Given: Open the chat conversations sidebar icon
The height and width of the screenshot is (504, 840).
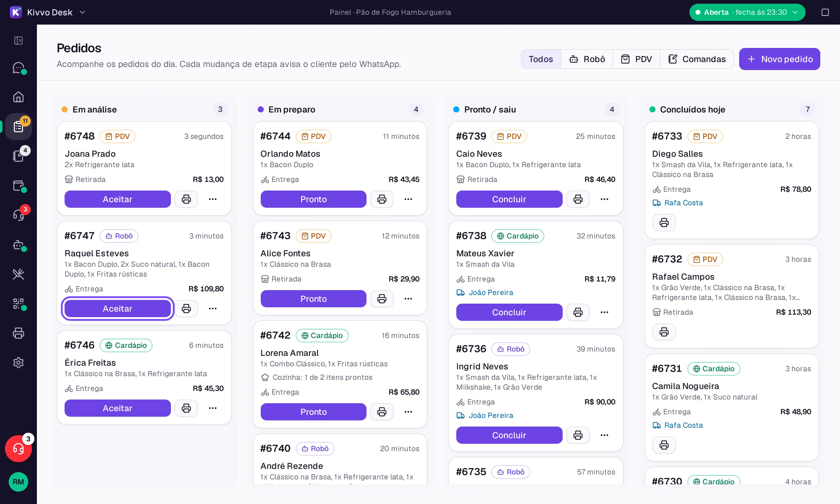Looking at the screenshot, I should point(18,68).
